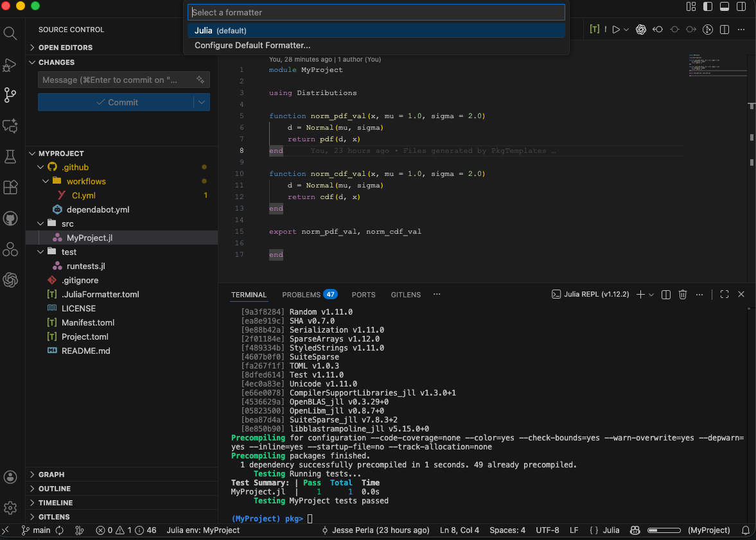Toggle the primary sidebar layout button

coord(708,6)
